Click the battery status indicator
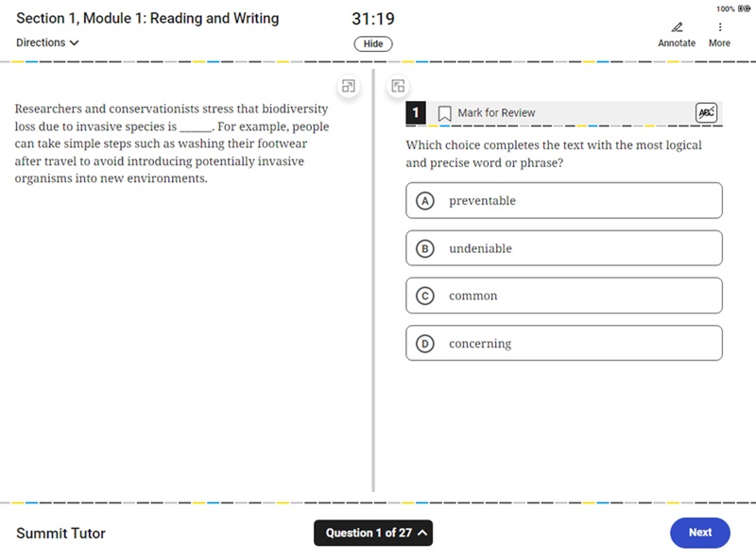This screenshot has height=560, width=756. [745, 8]
